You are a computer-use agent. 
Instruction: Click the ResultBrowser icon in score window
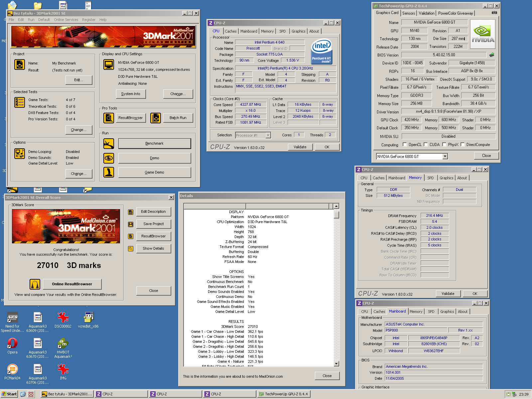pyautogui.click(x=131, y=236)
